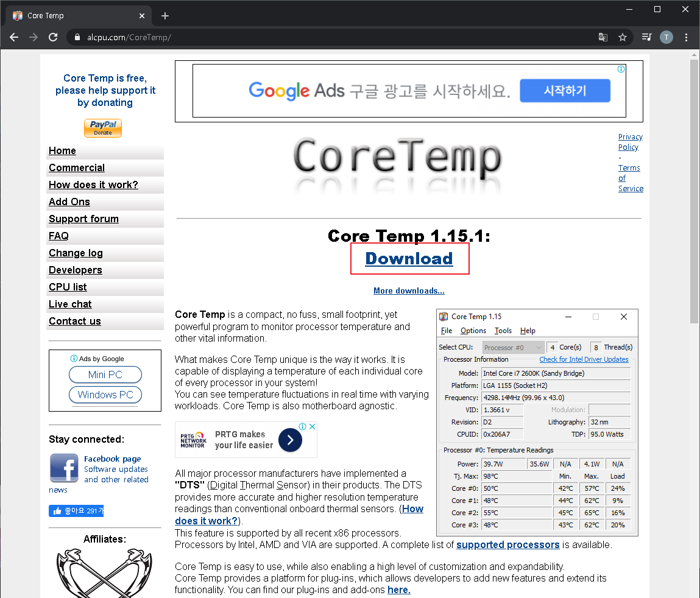Close the PRTG ad with X
This screenshot has height=598, width=700.
tap(313, 426)
